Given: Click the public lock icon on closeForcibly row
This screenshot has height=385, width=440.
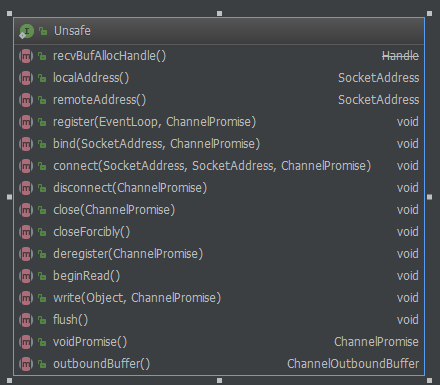Looking at the screenshot, I should (x=42, y=232).
